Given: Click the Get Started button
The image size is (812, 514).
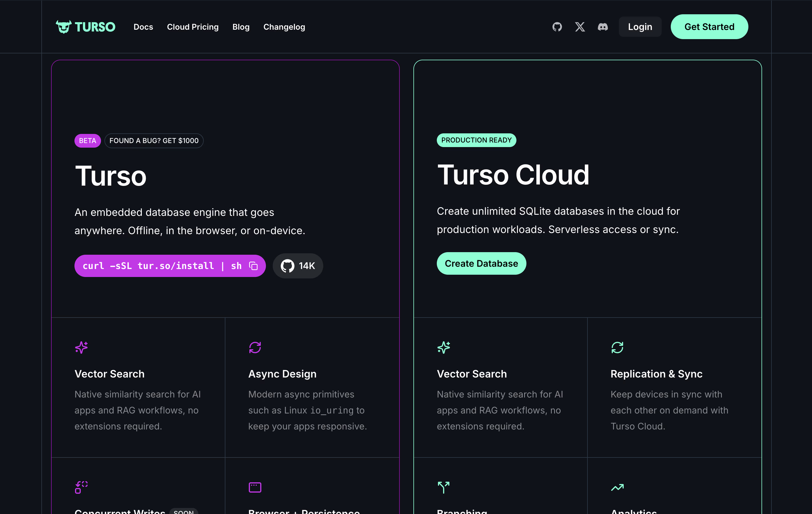Looking at the screenshot, I should coord(709,27).
